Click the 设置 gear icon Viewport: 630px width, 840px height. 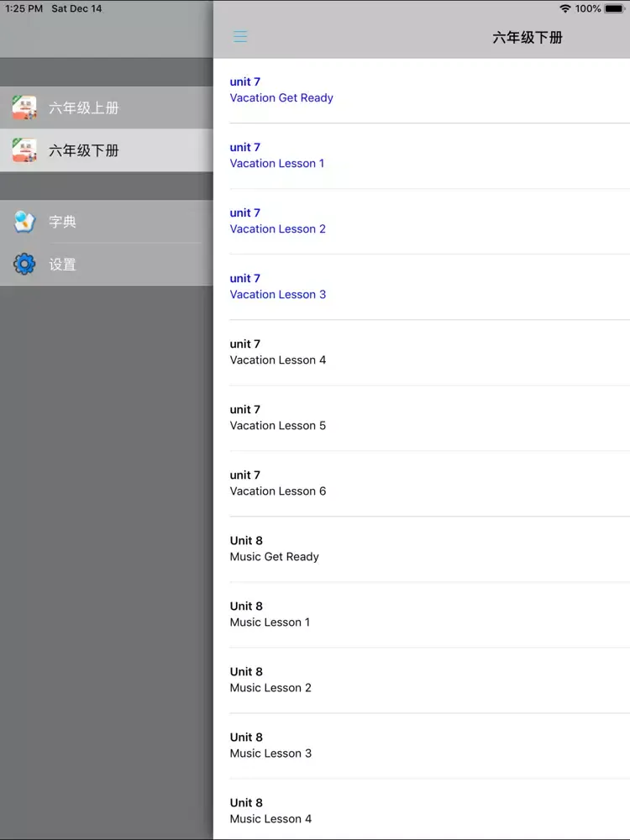[x=24, y=264]
